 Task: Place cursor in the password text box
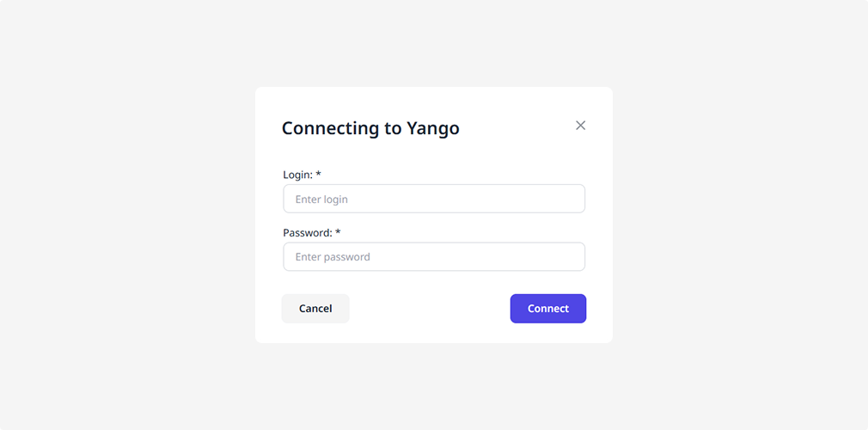434,256
